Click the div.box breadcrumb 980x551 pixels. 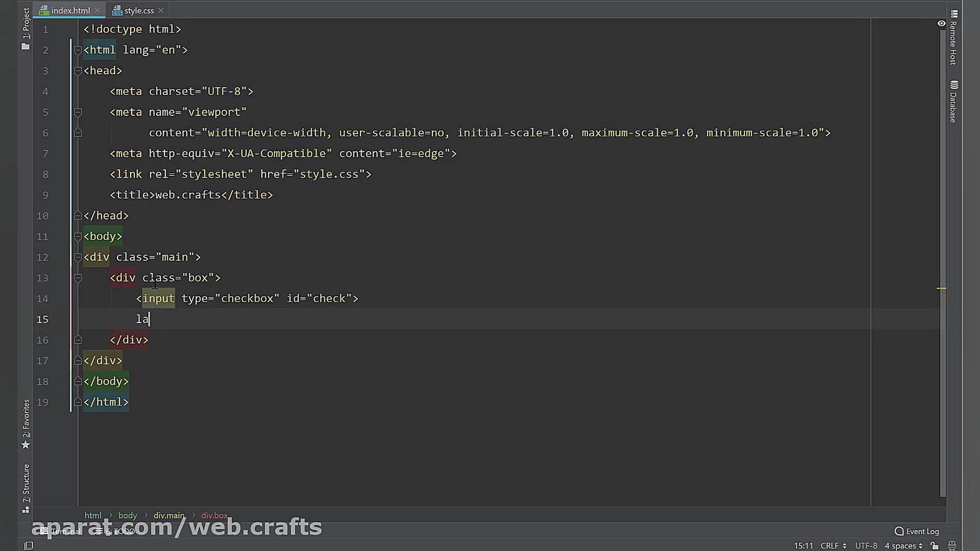[214, 515]
